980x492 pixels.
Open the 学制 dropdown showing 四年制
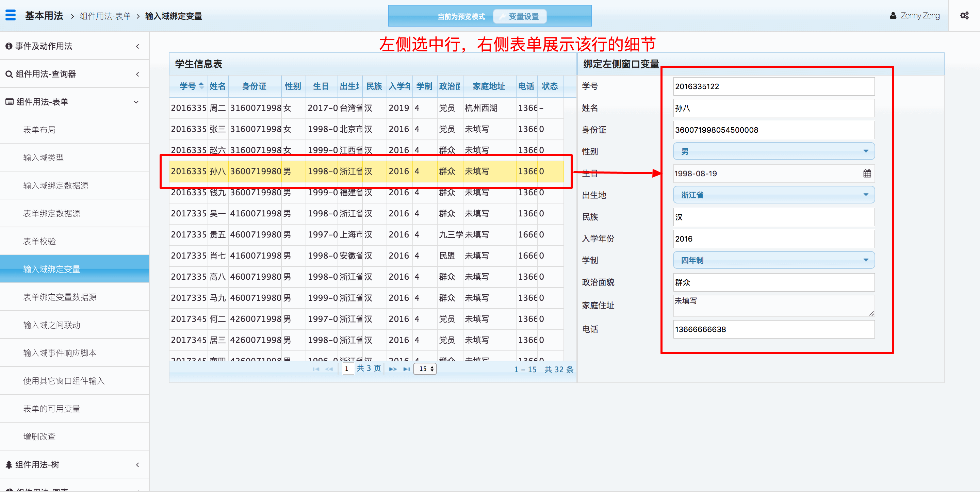pyautogui.click(x=773, y=260)
